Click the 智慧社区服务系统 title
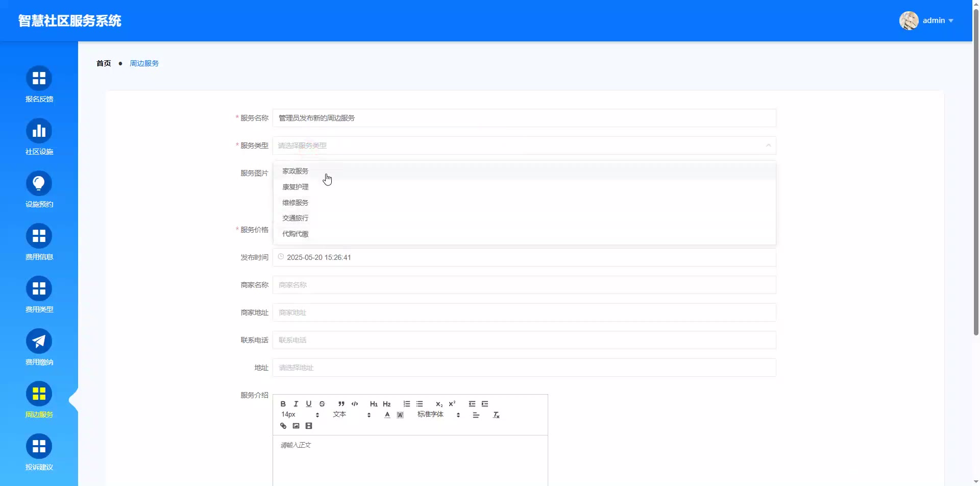 click(70, 21)
